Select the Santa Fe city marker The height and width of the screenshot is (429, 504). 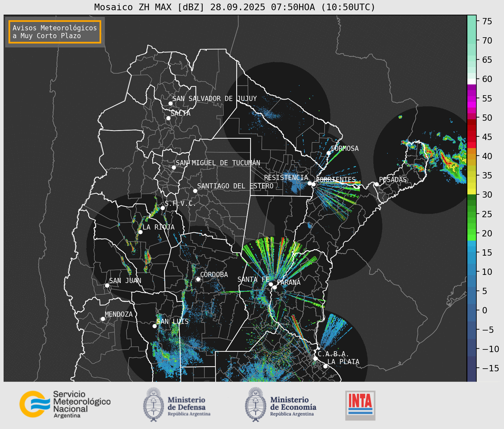click(x=271, y=284)
